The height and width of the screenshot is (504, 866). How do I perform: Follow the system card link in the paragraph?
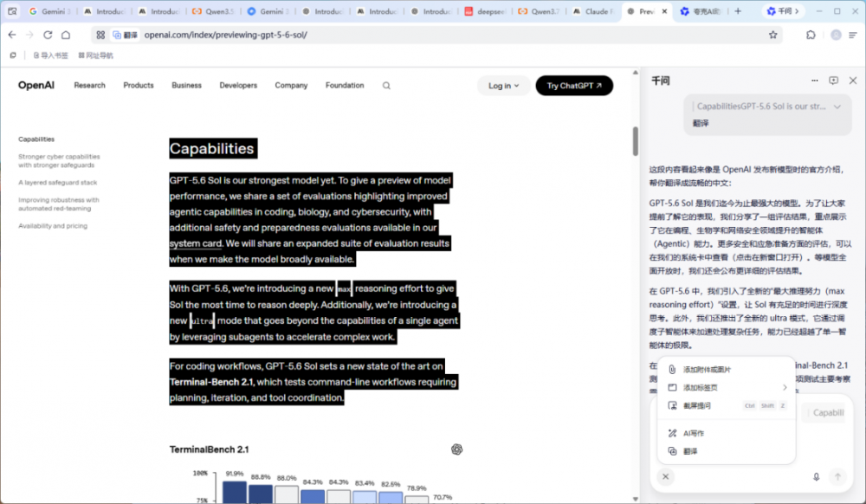196,243
